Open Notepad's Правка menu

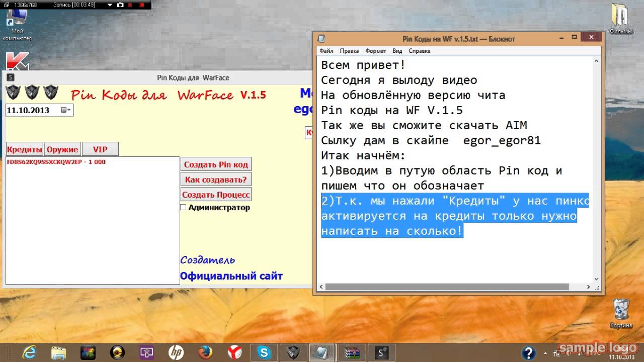point(349,51)
